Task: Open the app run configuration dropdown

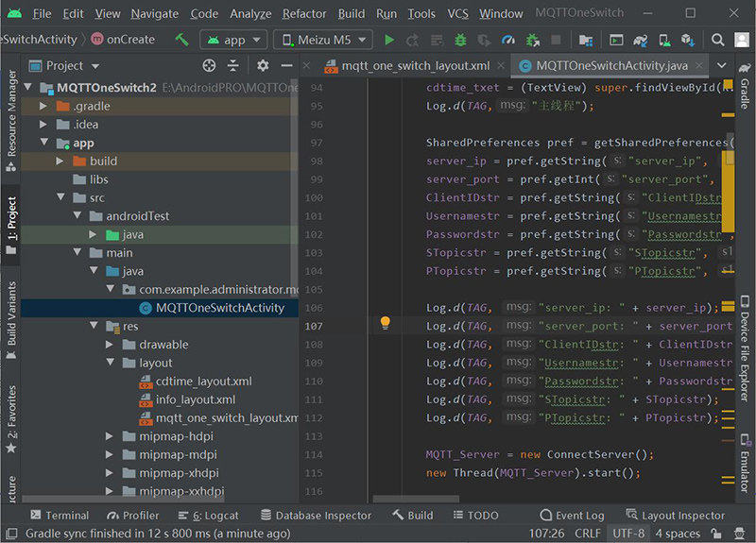Action: 233,40
